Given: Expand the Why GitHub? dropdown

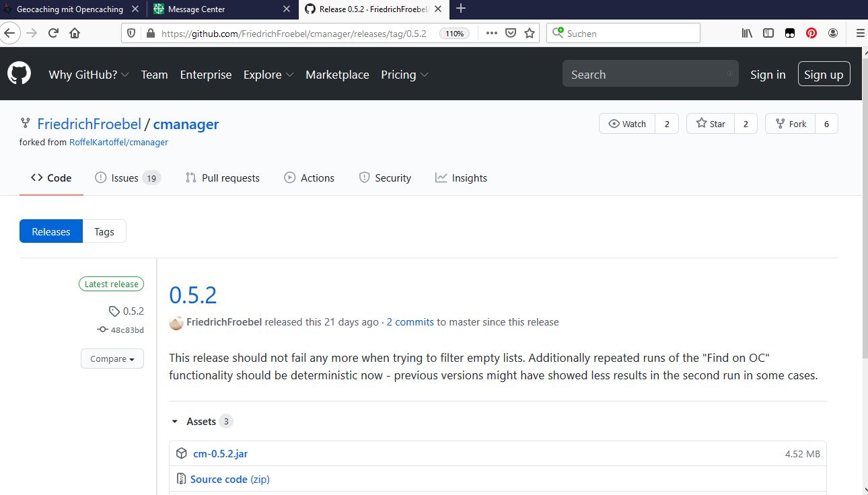Looking at the screenshot, I should pyautogui.click(x=89, y=75).
